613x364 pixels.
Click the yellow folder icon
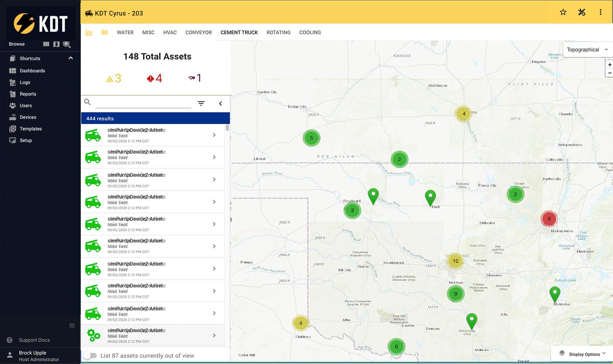click(104, 32)
